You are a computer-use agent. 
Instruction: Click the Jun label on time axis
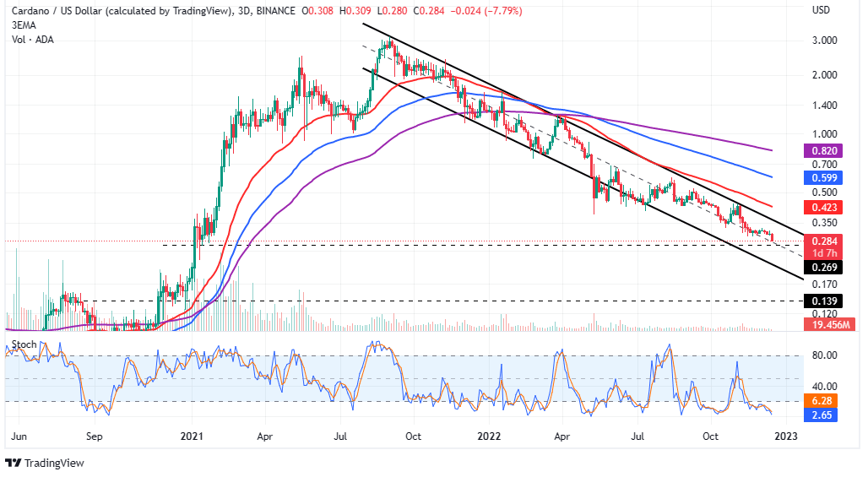[x=19, y=436]
